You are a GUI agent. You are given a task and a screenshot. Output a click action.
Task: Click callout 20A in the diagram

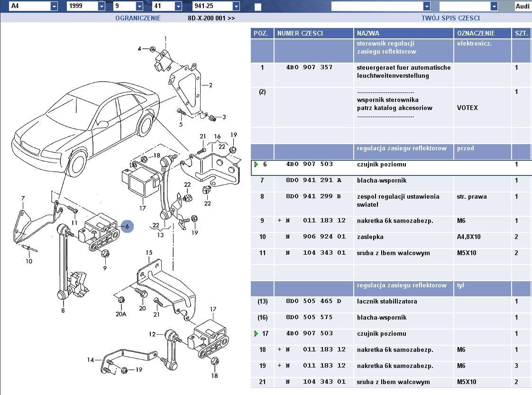pos(121,314)
